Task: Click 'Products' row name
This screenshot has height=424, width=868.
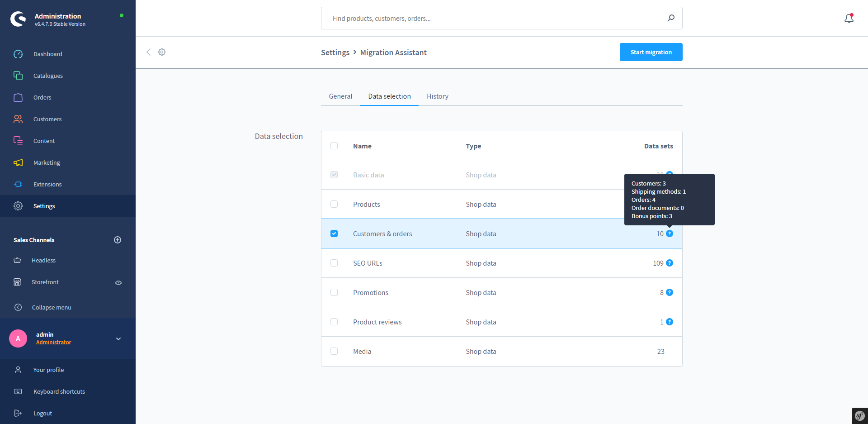Action: pos(366,205)
